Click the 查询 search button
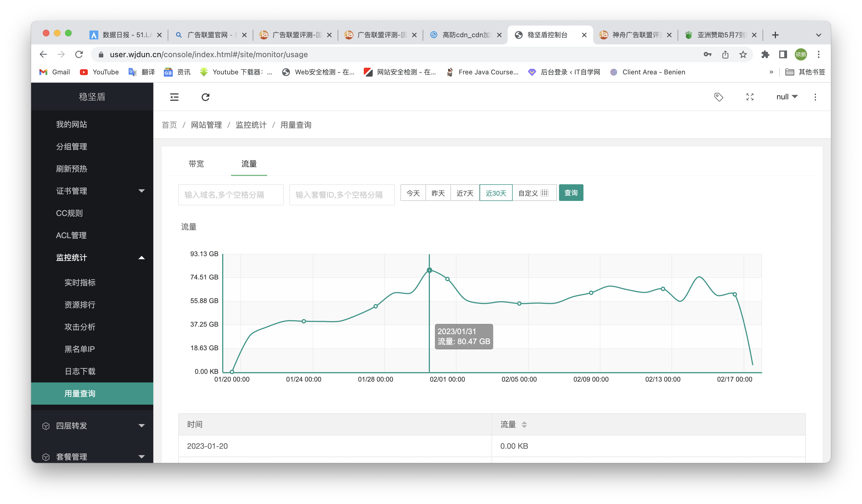Screen dimensions: 862x504 (x=572, y=193)
